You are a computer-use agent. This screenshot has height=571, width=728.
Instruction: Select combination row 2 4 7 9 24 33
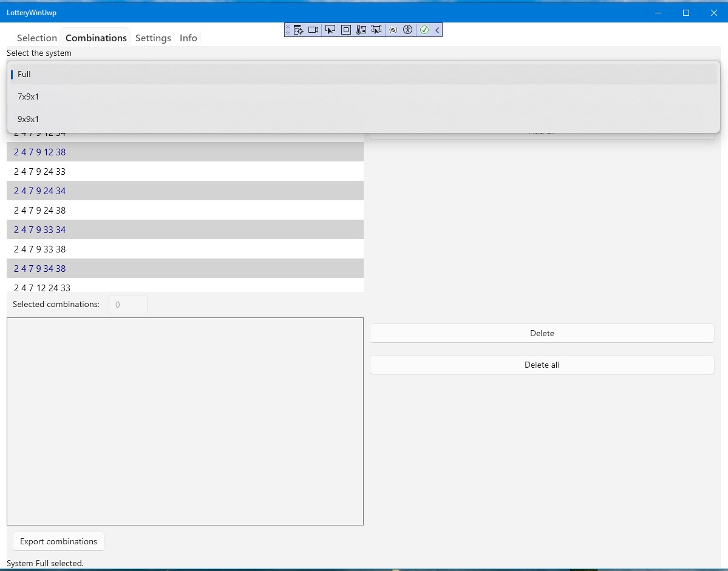[185, 172]
